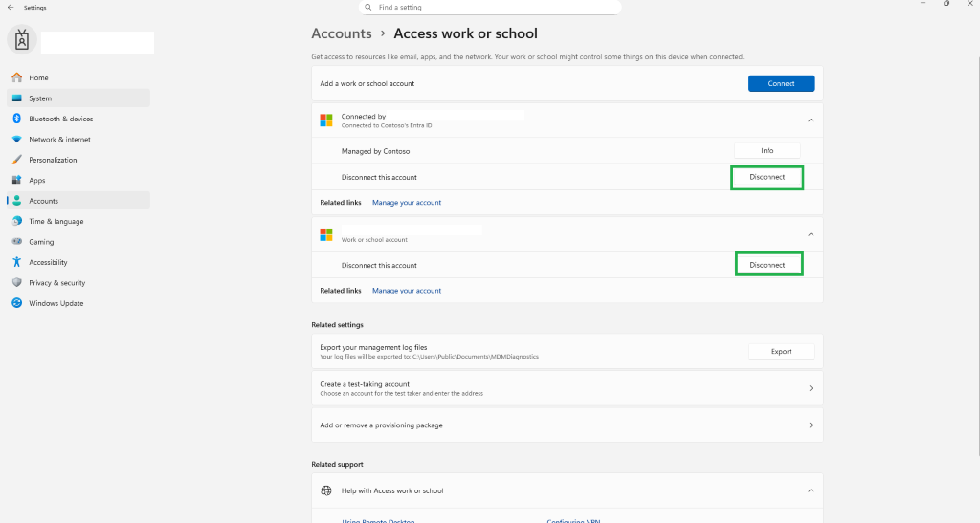Click Add a work or school account text
This screenshot has width=980, height=523.
[x=367, y=83]
